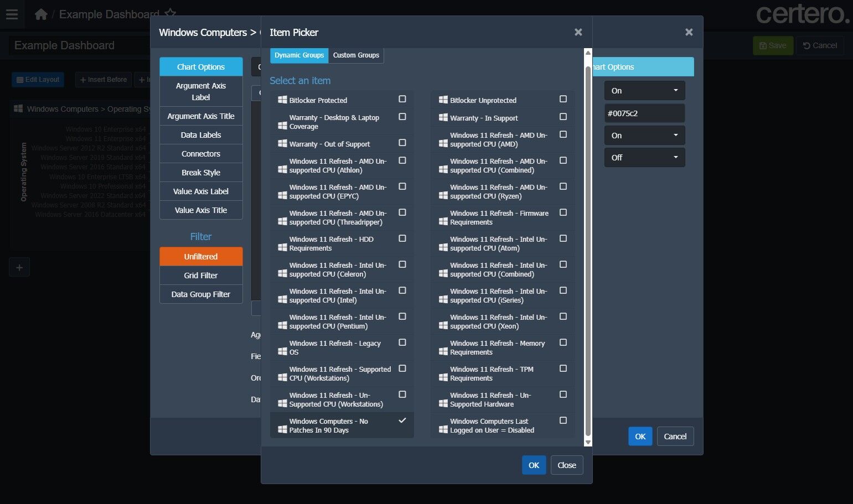Click Windows icon beside TPM Requirements item

tap(443, 377)
